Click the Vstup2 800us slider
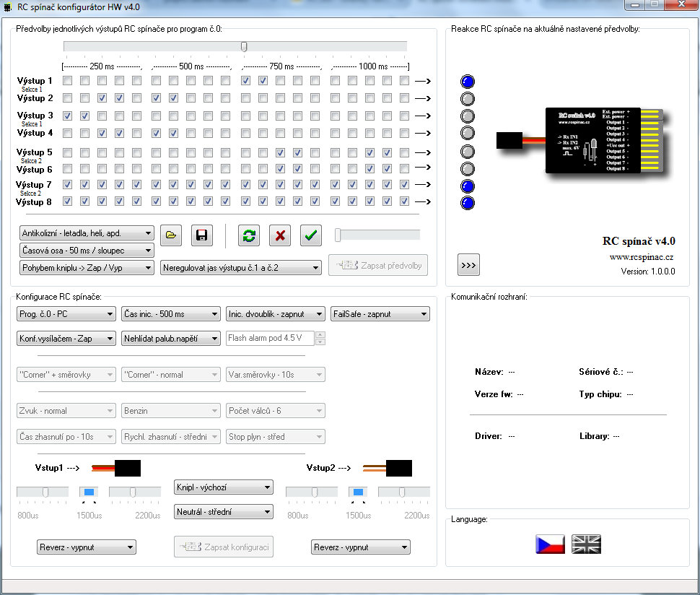This screenshot has width=700, height=595. [x=312, y=492]
